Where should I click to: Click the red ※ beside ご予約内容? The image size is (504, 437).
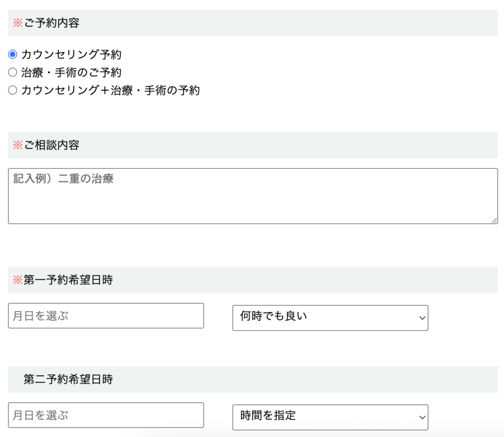(18, 23)
